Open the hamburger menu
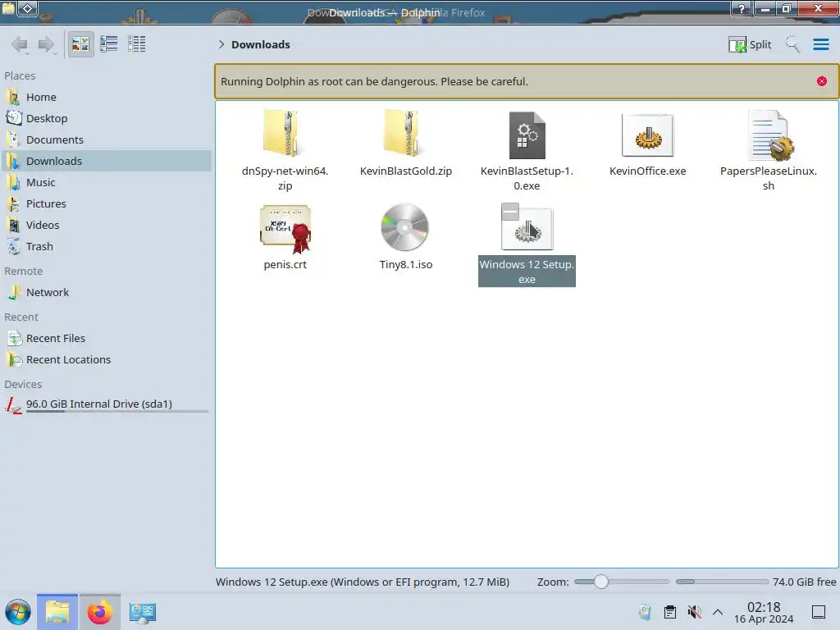The width and height of the screenshot is (840, 630). pyautogui.click(x=820, y=44)
